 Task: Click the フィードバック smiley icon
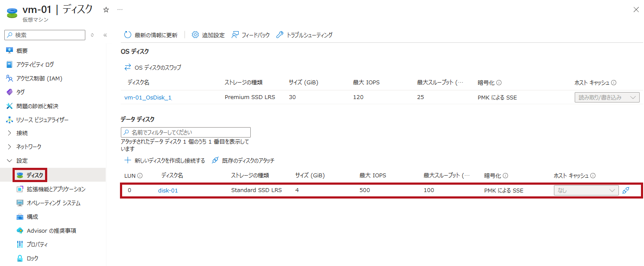[x=235, y=35]
